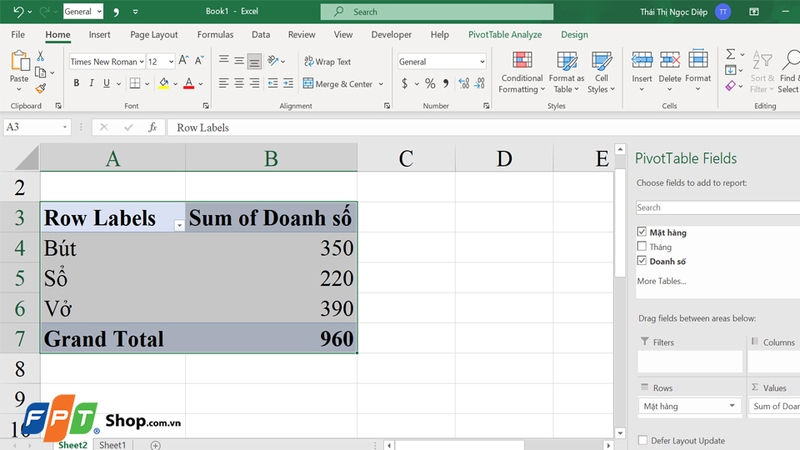
Task: Apply Accounting dollar format
Action: (x=404, y=83)
